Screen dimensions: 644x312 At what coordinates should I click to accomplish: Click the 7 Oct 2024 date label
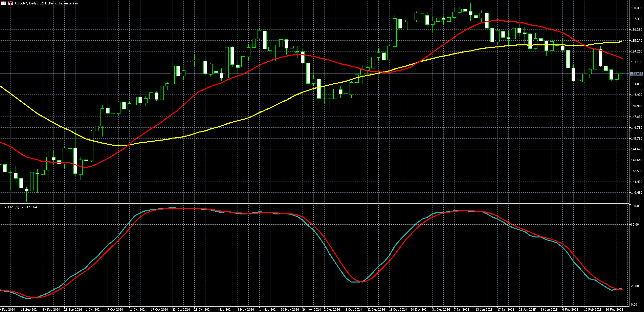(x=115, y=310)
